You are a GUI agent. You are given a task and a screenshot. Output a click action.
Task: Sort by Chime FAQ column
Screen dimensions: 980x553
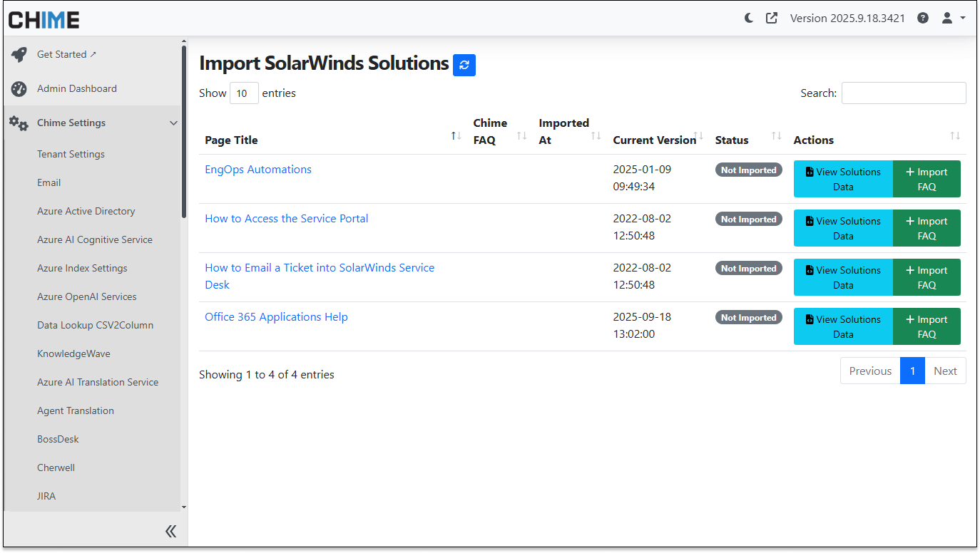pyautogui.click(x=500, y=132)
